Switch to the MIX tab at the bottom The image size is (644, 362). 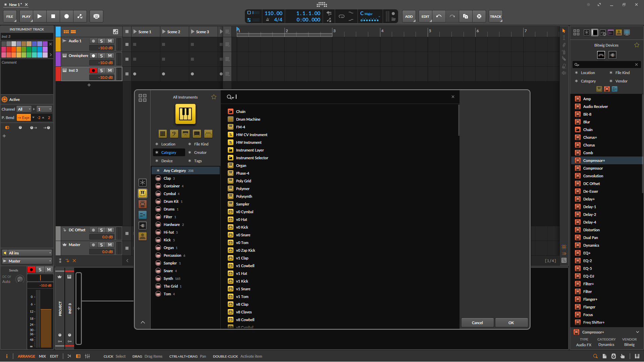tap(42, 356)
